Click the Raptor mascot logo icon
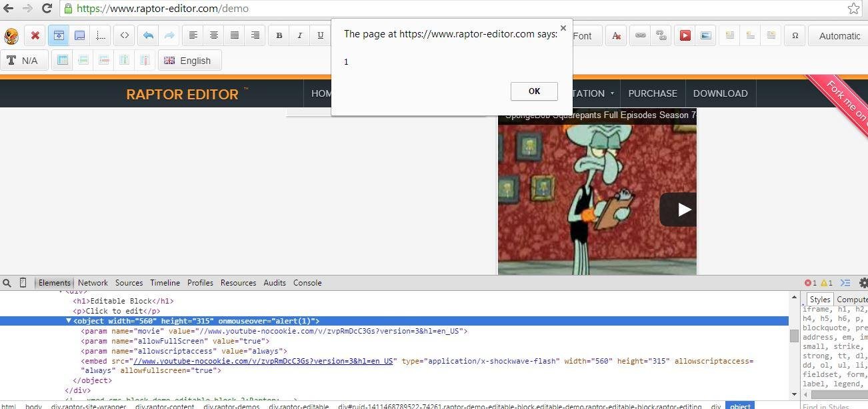 point(11,35)
